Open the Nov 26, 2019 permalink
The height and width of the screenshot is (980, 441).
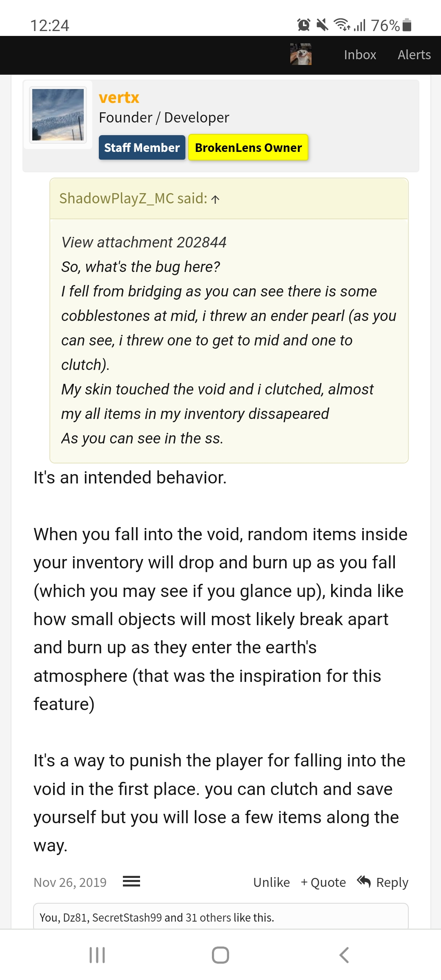point(70,882)
